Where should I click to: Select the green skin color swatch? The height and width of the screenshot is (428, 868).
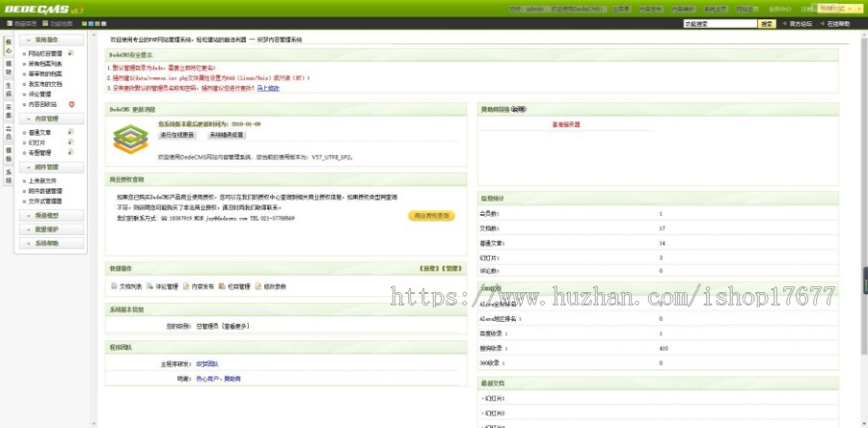click(x=84, y=24)
